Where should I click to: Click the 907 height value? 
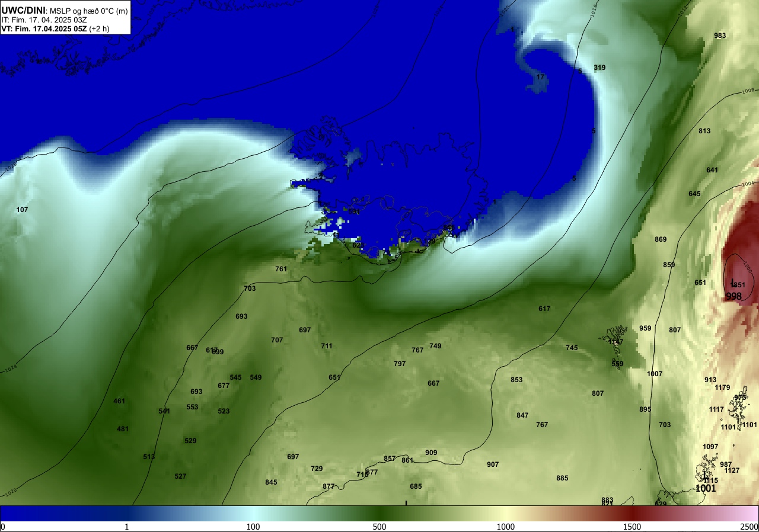(493, 464)
